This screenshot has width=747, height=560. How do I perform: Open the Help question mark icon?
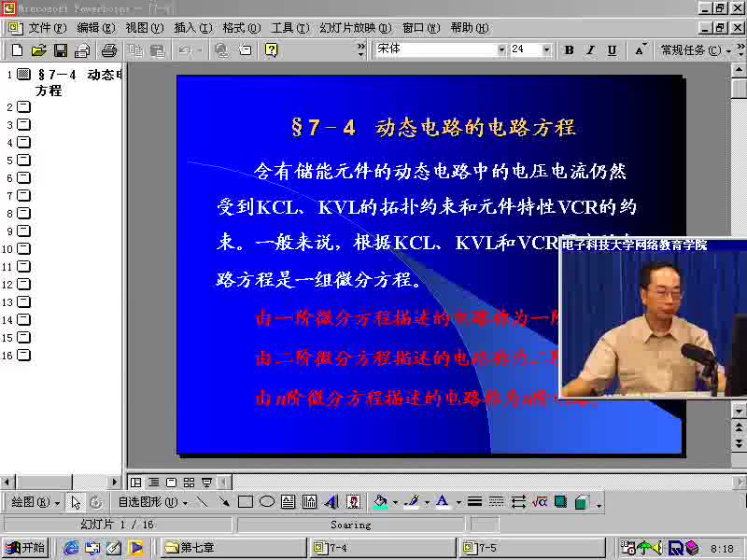(x=271, y=50)
